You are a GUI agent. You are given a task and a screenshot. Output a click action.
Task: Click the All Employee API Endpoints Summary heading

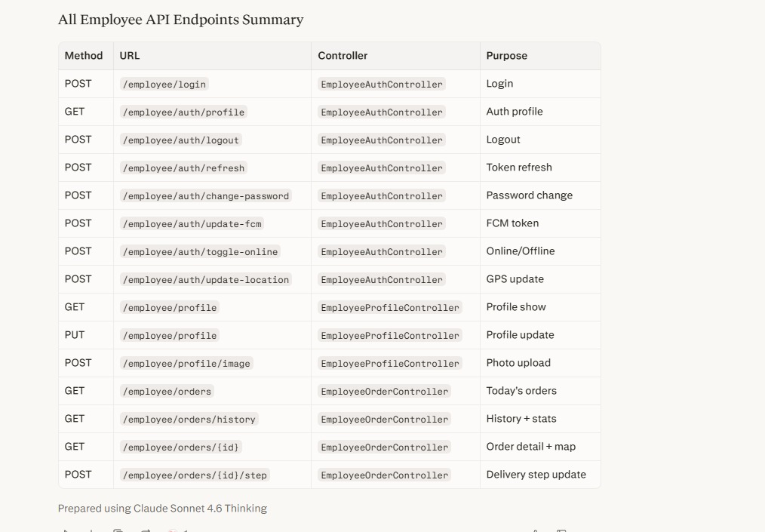(180, 20)
